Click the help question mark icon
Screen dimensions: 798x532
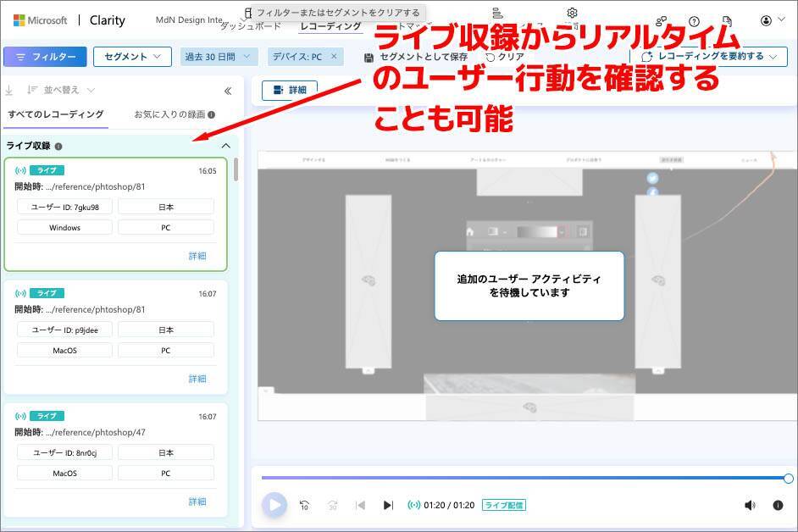click(695, 21)
